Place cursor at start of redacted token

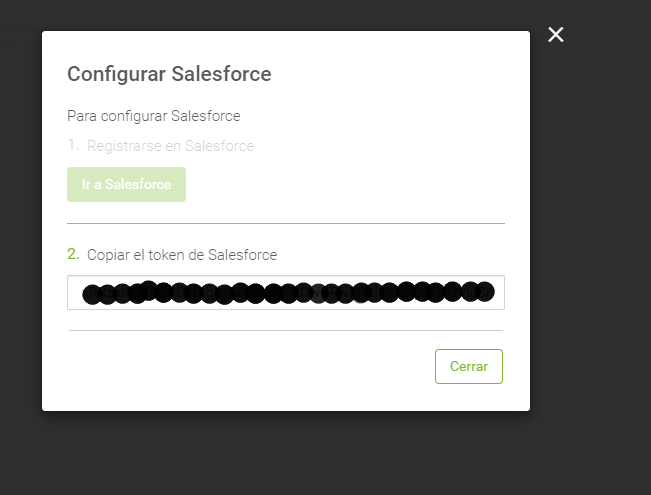84,292
